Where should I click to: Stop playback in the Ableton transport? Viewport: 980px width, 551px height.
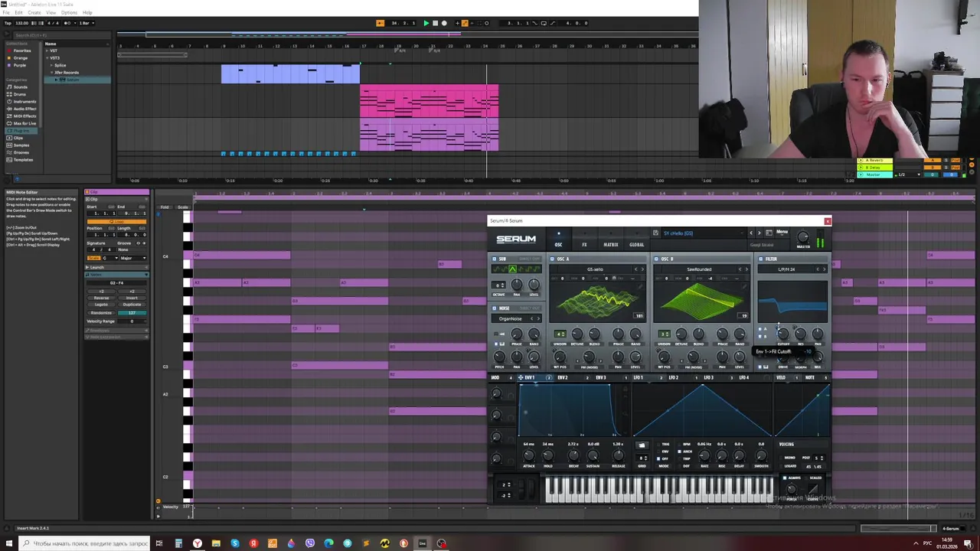pyautogui.click(x=435, y=23)
